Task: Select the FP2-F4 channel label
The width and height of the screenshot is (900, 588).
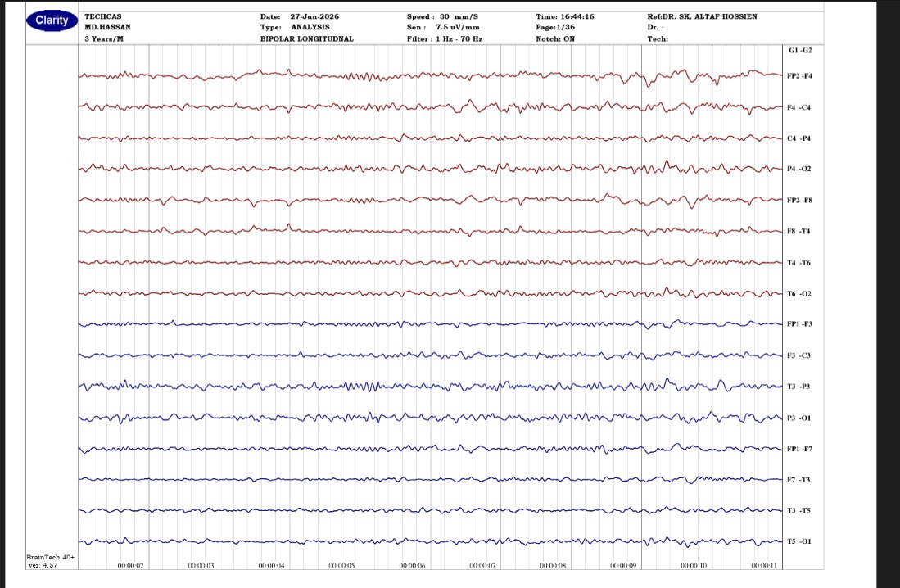Action: tap(799, 76)
